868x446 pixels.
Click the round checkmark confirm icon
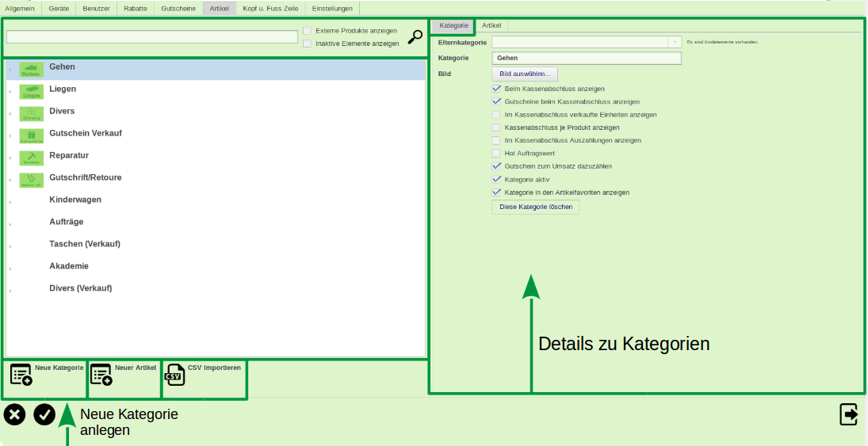click(44, 414)
